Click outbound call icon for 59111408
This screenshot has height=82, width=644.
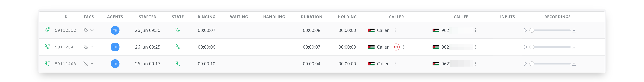click(x=47, y=63)
